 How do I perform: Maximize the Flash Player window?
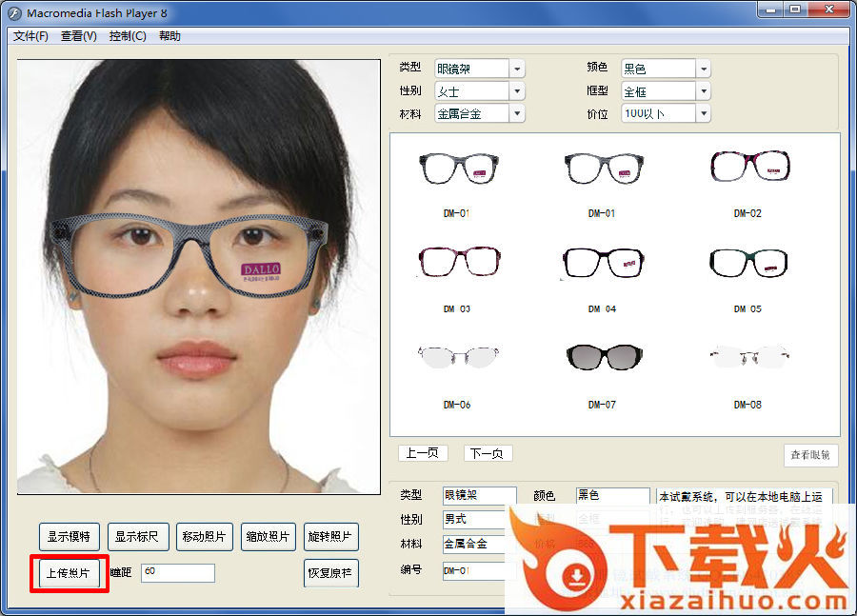[x=795, y=10]
